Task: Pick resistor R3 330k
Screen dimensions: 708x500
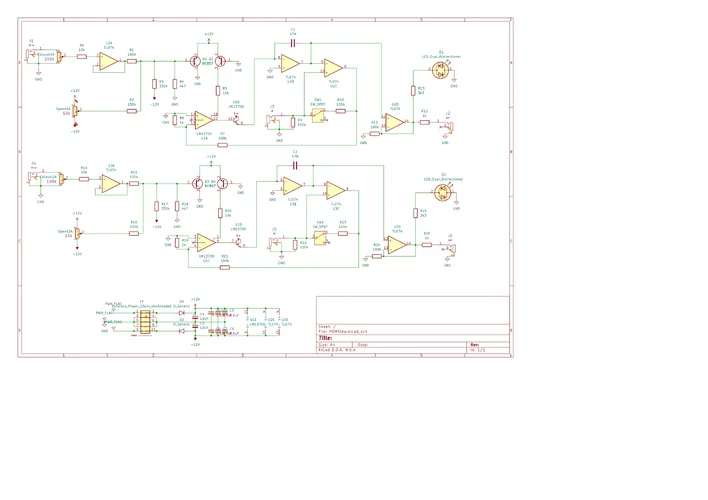Action: [154, 84]
